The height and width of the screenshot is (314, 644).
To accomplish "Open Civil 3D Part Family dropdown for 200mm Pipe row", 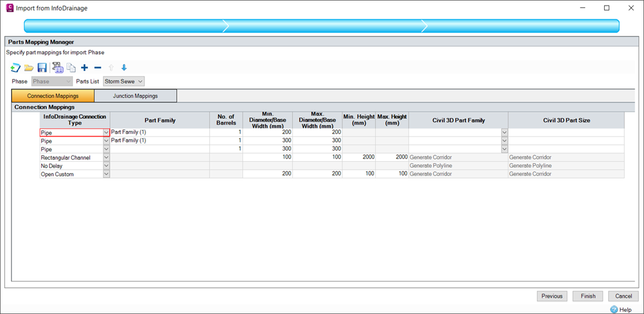I will coord(504,133).
